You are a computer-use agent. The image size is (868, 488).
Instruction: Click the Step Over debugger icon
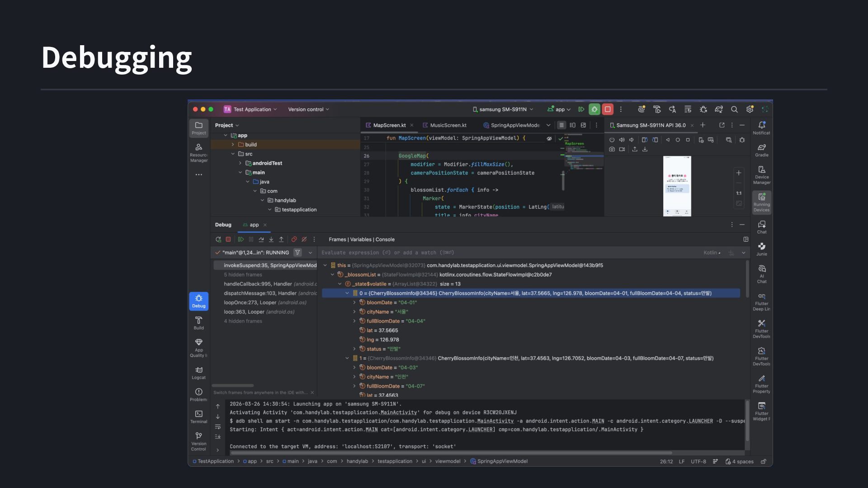pyautogui.click(x=261, y=239)
